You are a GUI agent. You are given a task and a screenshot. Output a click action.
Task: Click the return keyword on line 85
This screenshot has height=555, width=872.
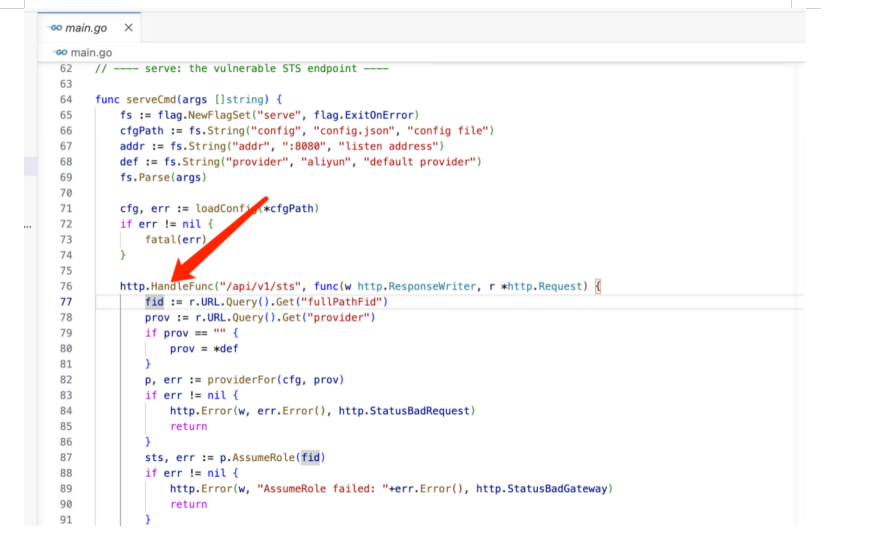[x=189, y=427]
